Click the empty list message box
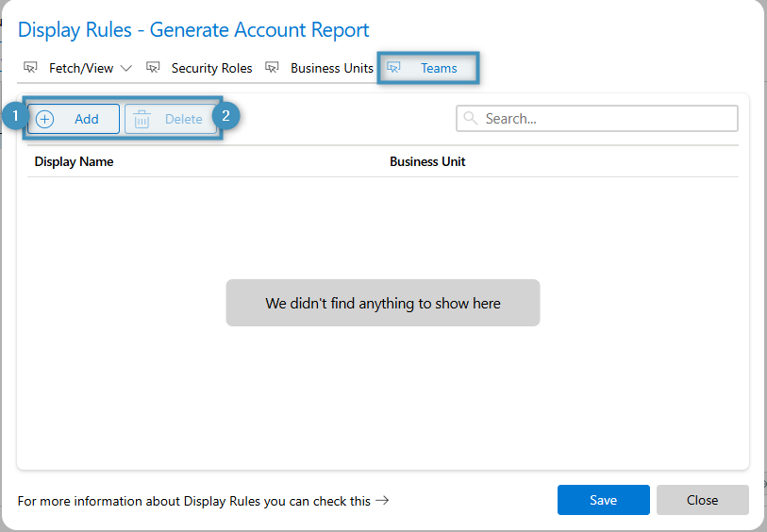767x532 pixels. point(382,303)
